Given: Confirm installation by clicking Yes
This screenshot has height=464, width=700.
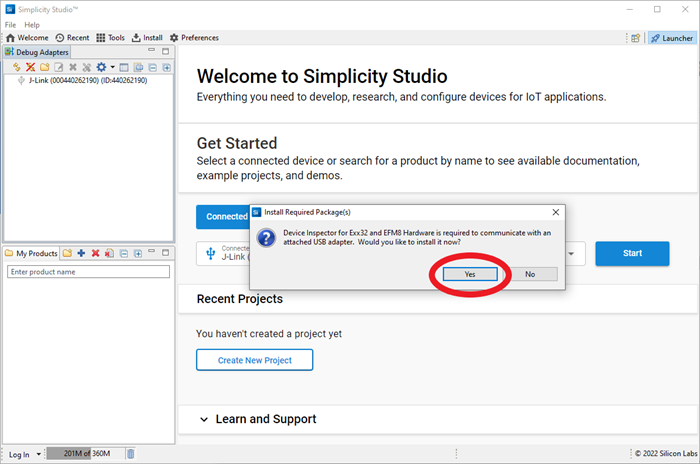Looking at the screenshot, I should point(470,274).
